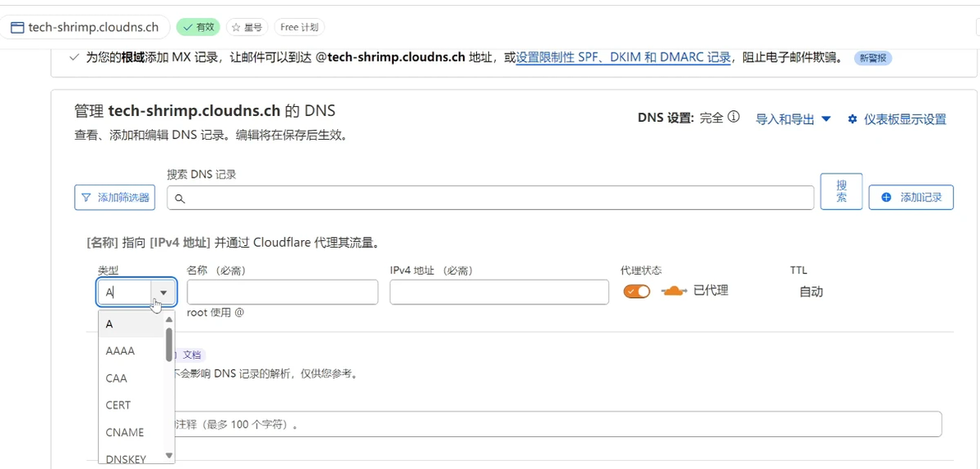Focus the IPv4 地址 (必需) input field
The image size is (980, 469).
point(499,292)
